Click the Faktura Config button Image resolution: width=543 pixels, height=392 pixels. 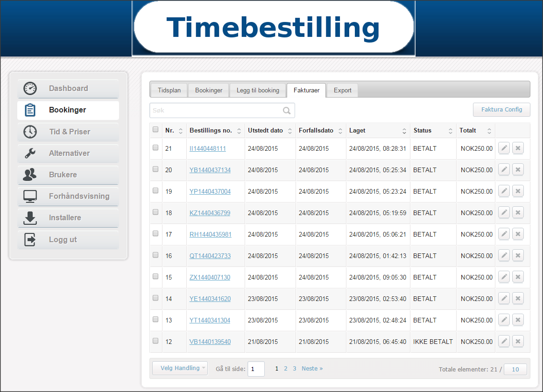click(501, 110)
